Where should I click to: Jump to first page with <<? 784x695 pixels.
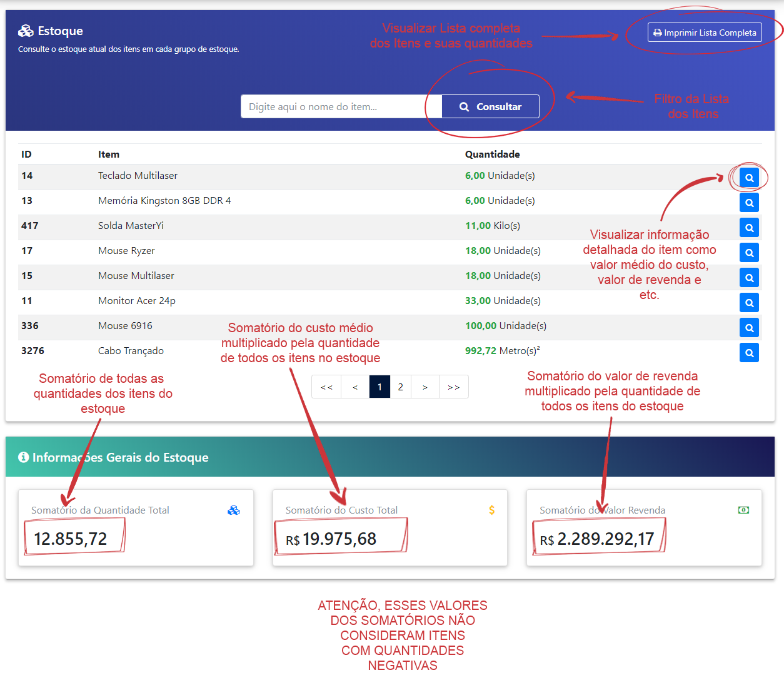(326, 387)
